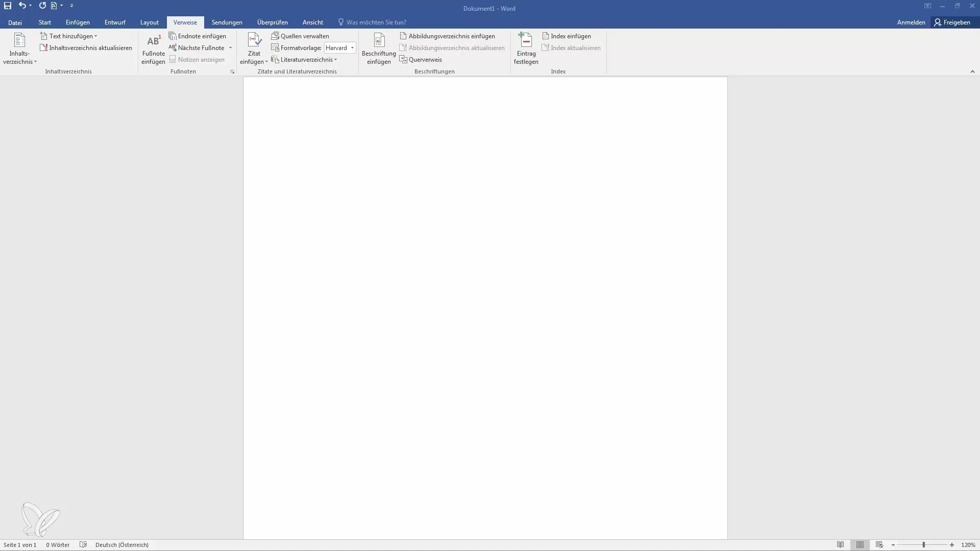Open the Undo history dropdown arrow
Viewport: 980px width, 551px height.
(x=31, y=6)
